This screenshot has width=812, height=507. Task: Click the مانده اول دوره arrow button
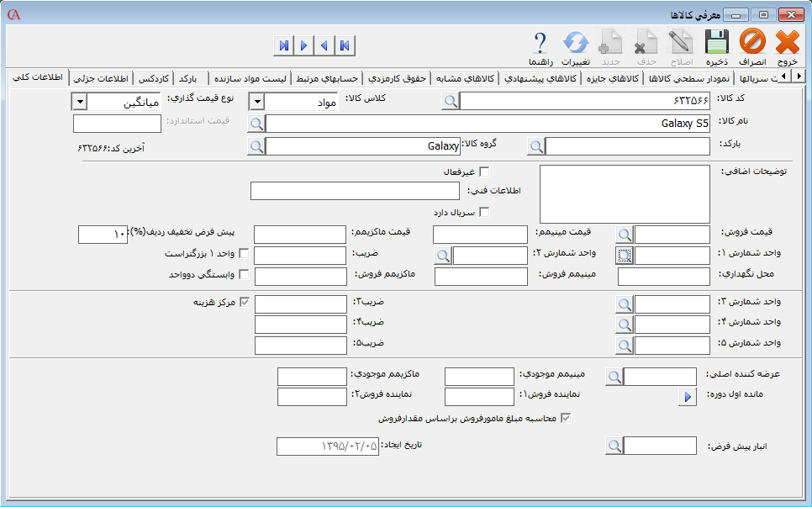[688, 397]
